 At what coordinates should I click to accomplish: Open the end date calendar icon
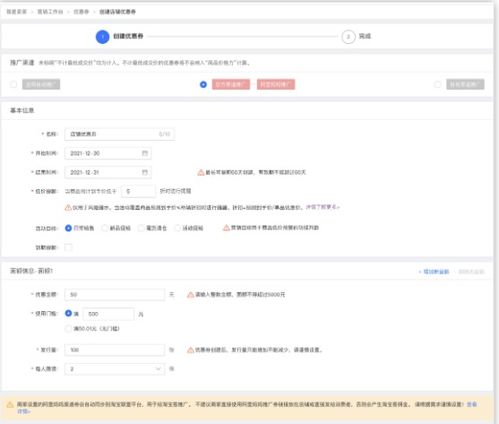[145, 172]
